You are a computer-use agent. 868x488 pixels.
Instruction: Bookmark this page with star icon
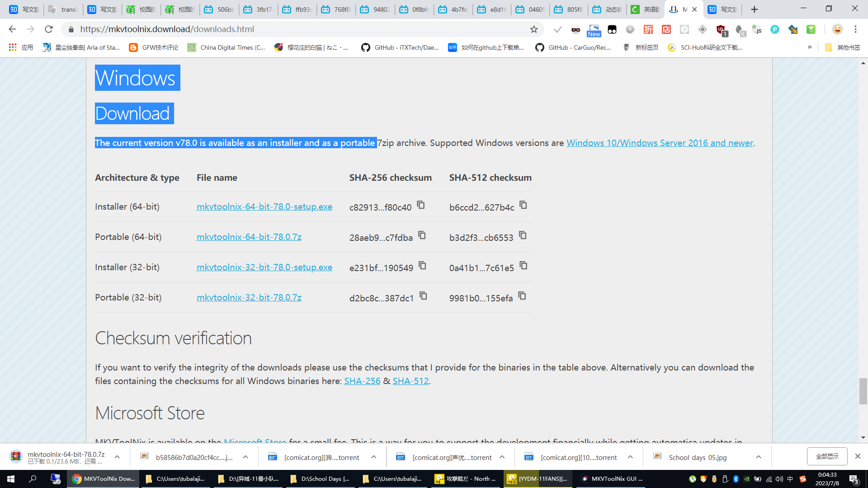coord(534,29)
